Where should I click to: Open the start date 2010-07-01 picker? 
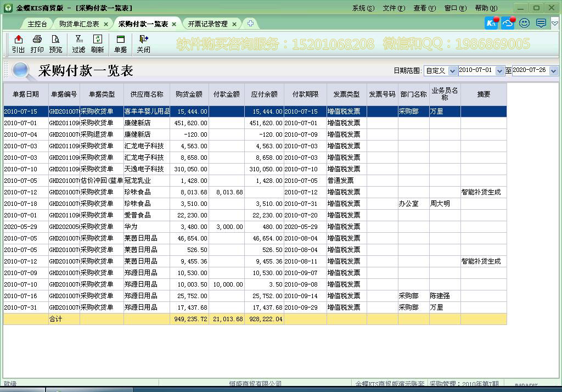(498, 71)
